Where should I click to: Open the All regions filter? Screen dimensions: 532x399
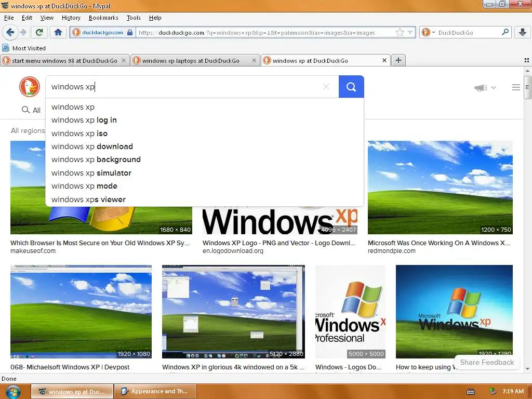pyautogui.click(x=28, y=130)
